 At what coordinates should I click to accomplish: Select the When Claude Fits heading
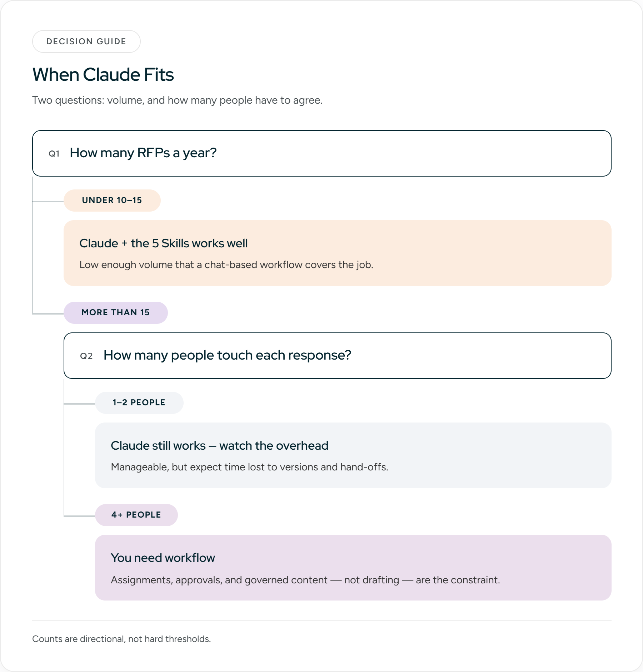coord(103,75)
